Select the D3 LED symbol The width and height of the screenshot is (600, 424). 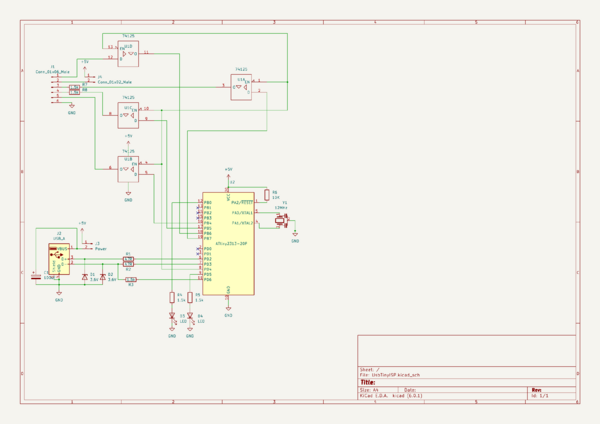point(172,316)
